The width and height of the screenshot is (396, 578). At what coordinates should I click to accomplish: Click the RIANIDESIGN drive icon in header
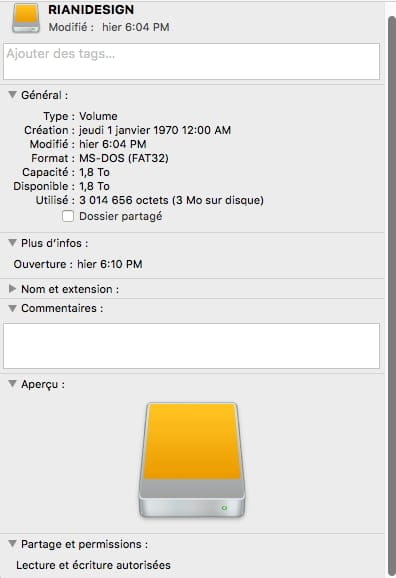click(26, 18)
